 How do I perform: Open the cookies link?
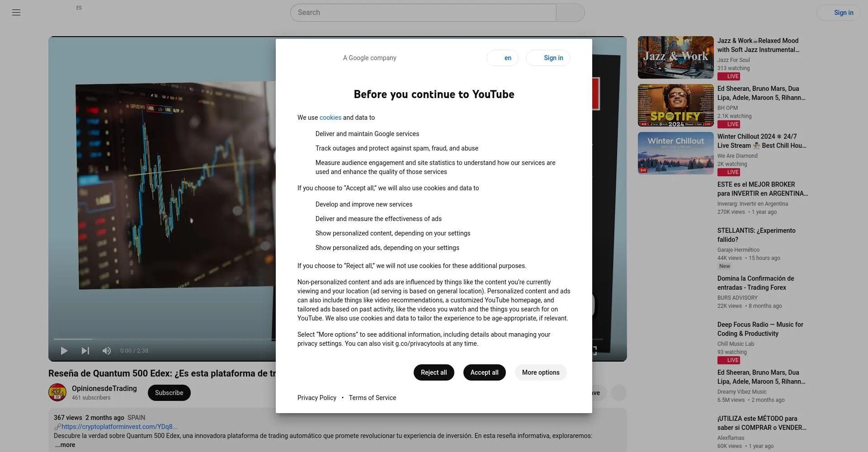tap(330, 118)
